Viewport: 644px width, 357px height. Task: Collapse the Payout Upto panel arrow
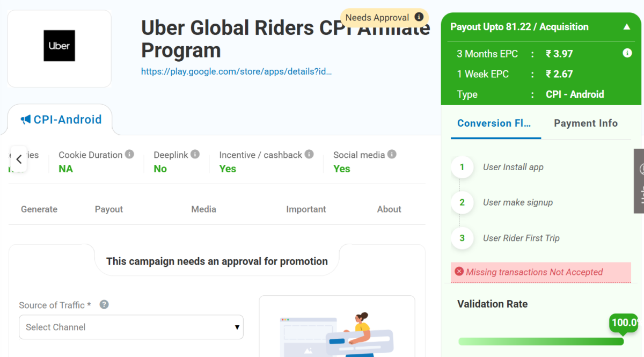(x=626, y=27)
